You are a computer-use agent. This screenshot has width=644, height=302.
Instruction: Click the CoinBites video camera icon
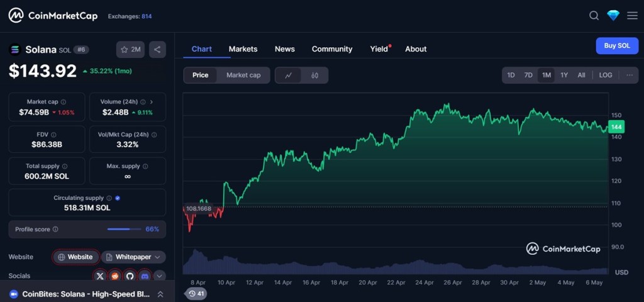click(14, 294)
